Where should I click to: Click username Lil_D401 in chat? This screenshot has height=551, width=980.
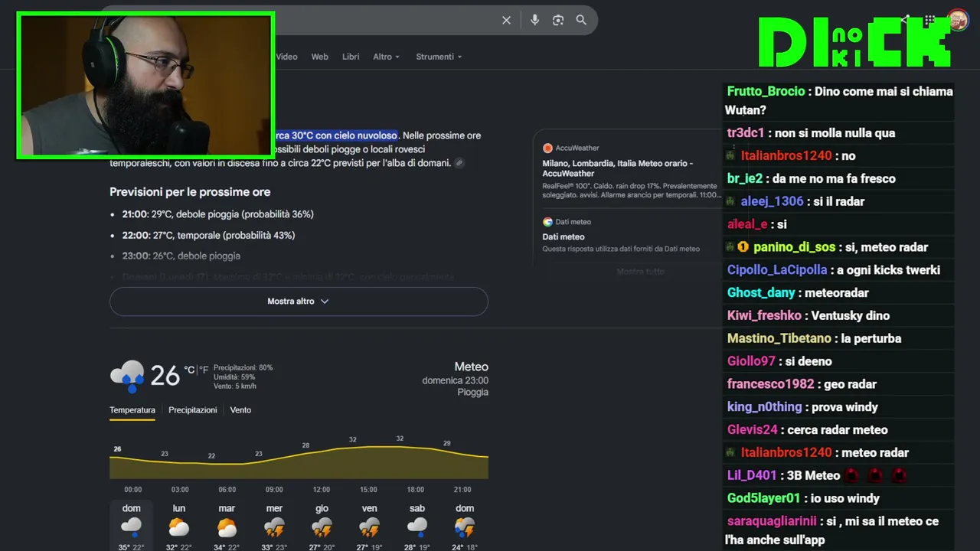click(x=751, y=475)
